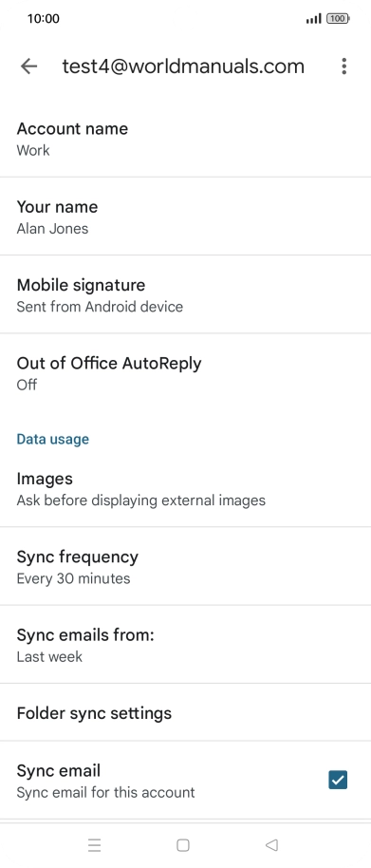This screenshot has width=371, height=868.
Task: Open Folder sync settings
Action: (185, 712)
